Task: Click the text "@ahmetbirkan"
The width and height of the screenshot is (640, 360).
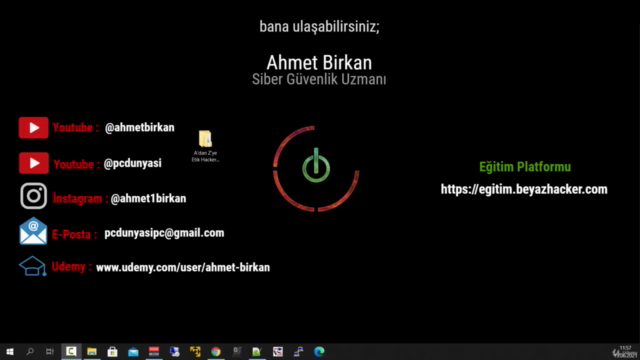Action: click(x=140, y=127)
